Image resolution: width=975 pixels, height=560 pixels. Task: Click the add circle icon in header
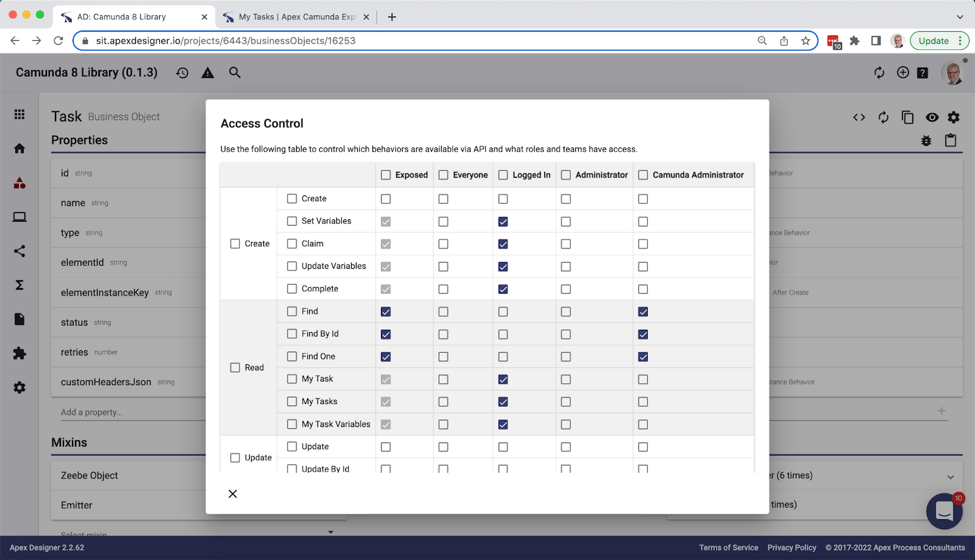tap(903, 73)
